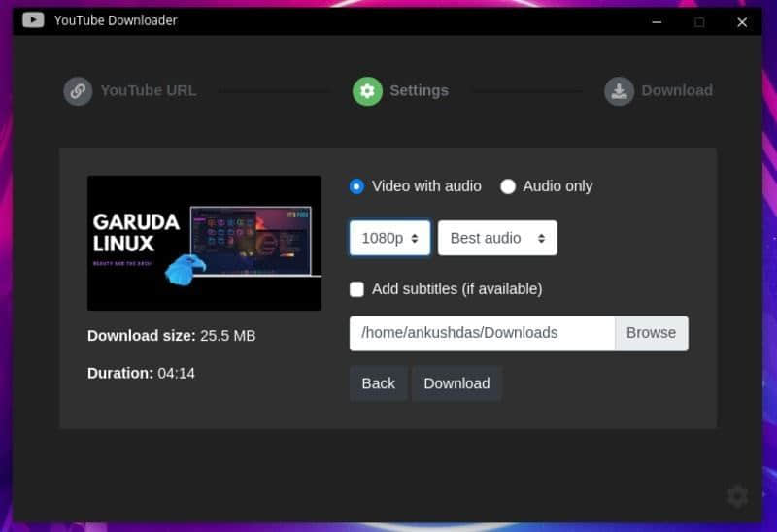Click the download path text field
This screenshot has height=532, width=777.
[x=482, y=333]
